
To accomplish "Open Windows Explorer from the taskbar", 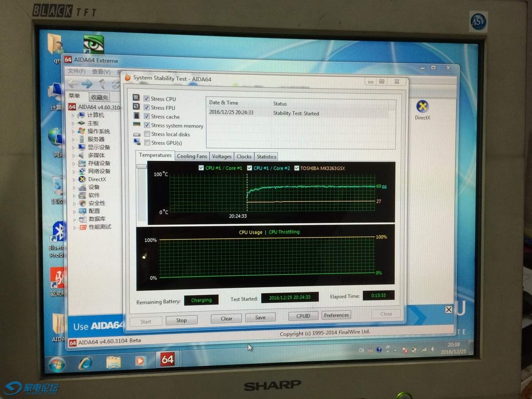I will (x=113, y=362).
